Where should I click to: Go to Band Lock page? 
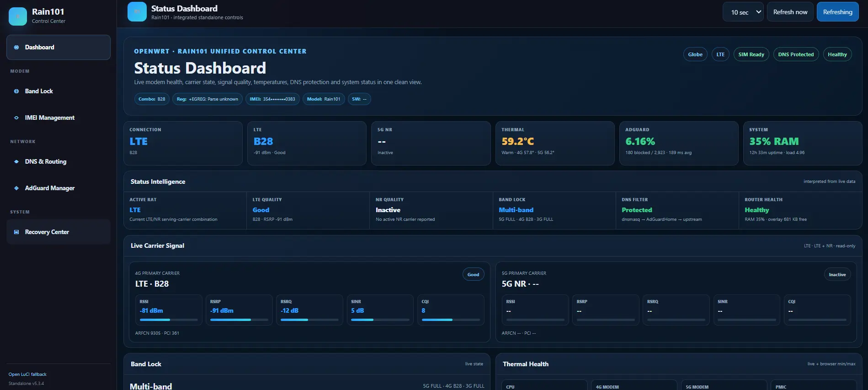59,91
